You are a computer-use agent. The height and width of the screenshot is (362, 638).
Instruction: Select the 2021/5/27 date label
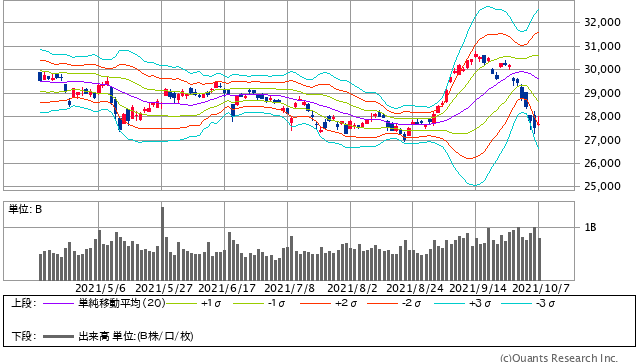pyautogui.click(x=164, y=288)
